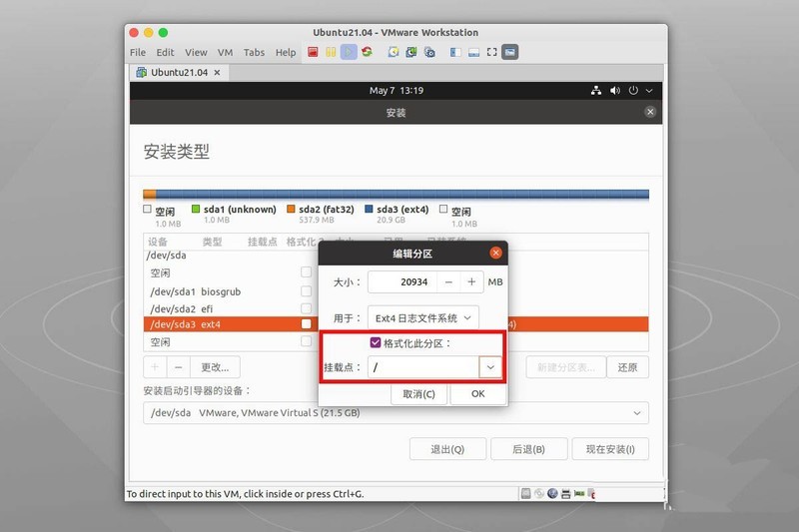This screenshot has width=799, height=532.
Task: Click the red power off VM toolbar icon
Action: click(x=314, y=52)
